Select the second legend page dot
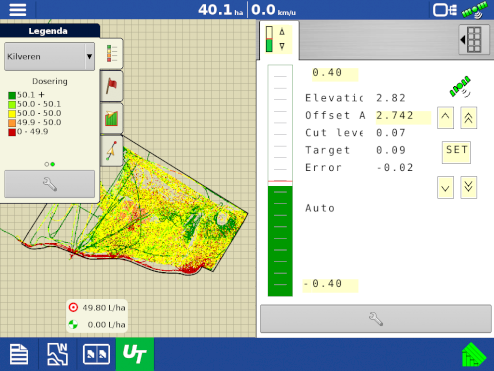 coord(53,164)
